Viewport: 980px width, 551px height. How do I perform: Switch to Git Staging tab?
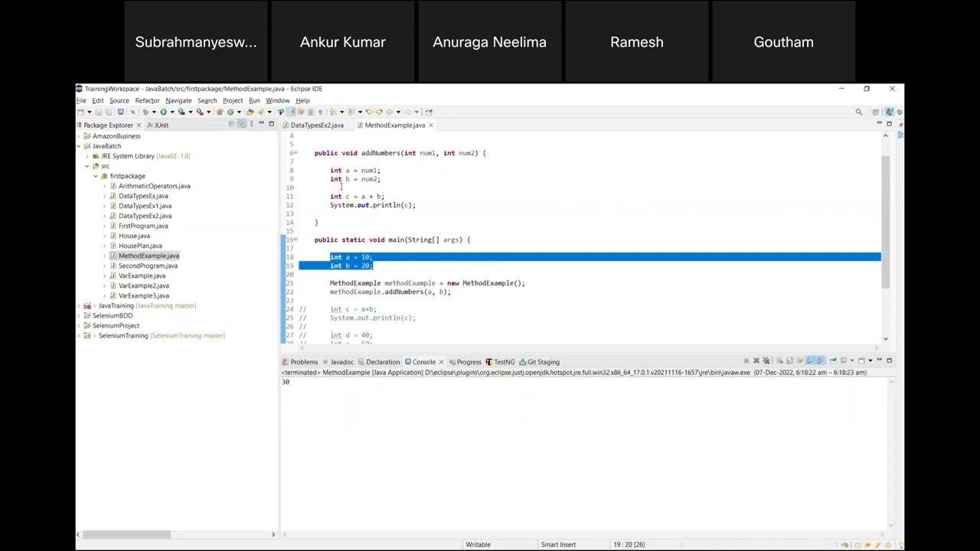point(539,362)
